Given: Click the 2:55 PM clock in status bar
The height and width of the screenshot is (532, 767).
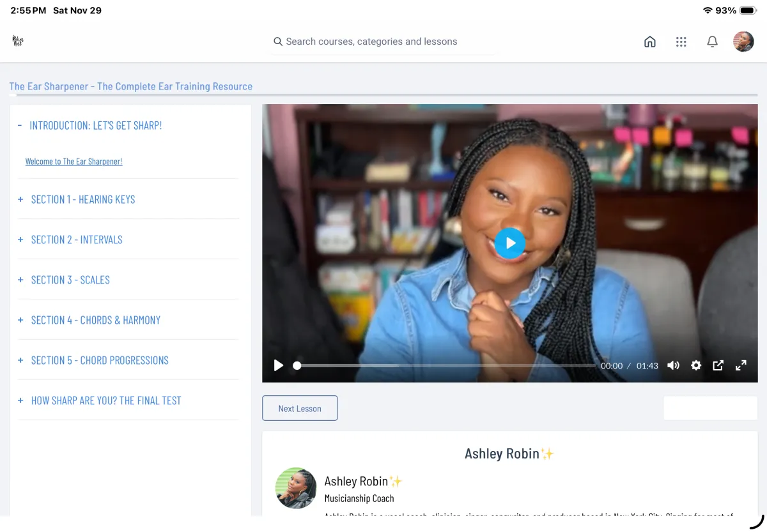Looking at the screenshot, I should (x=28, y=10).
